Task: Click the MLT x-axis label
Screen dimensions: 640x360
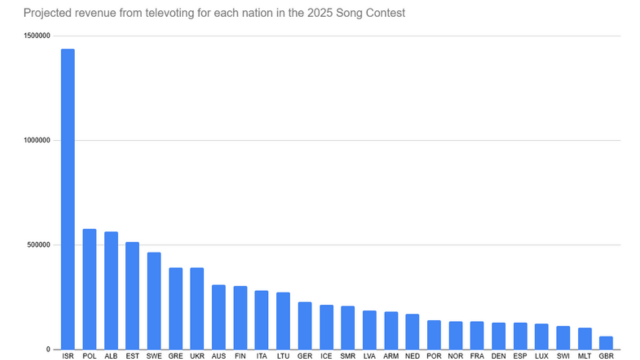Action: (x=584, y=356)
